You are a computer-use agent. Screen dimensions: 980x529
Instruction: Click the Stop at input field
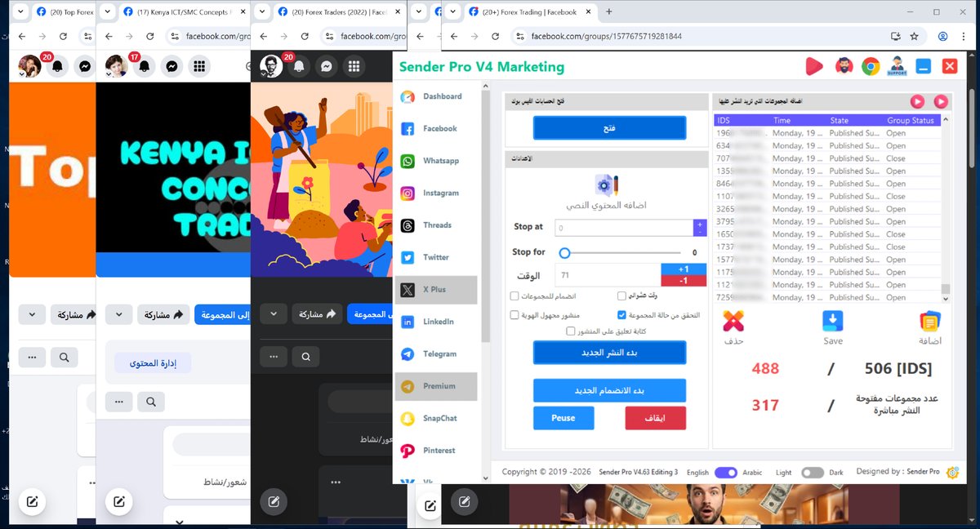pyautogui.click(x=624, y=228)
